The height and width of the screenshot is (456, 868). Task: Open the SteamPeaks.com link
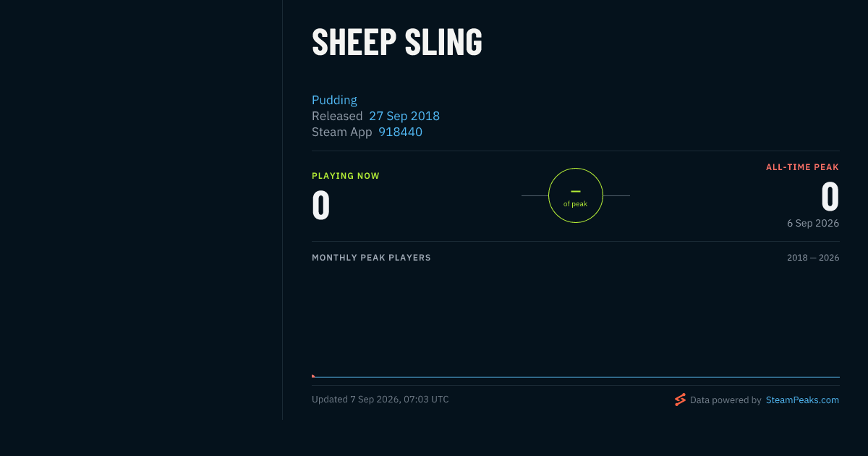click(x=802, y=400)
